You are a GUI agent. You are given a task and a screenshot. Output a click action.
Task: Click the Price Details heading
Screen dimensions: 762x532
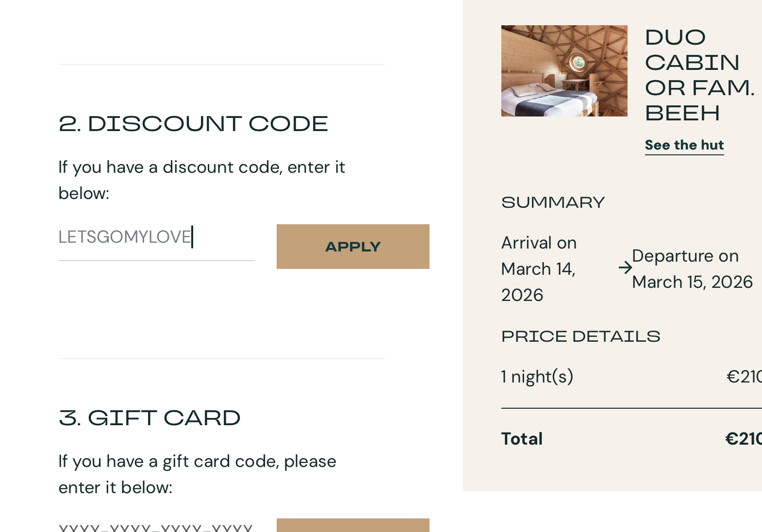pos(580,336)
